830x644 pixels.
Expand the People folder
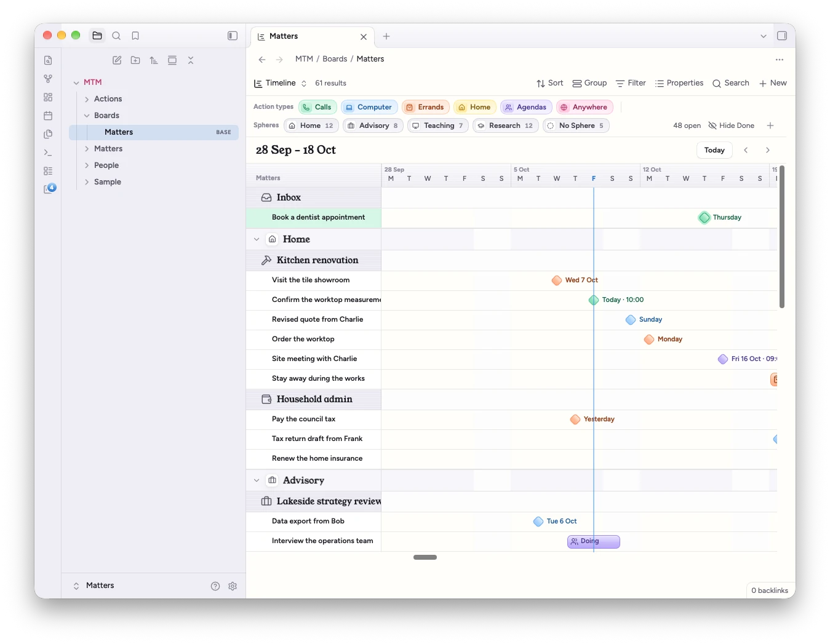tap(87, 165)
